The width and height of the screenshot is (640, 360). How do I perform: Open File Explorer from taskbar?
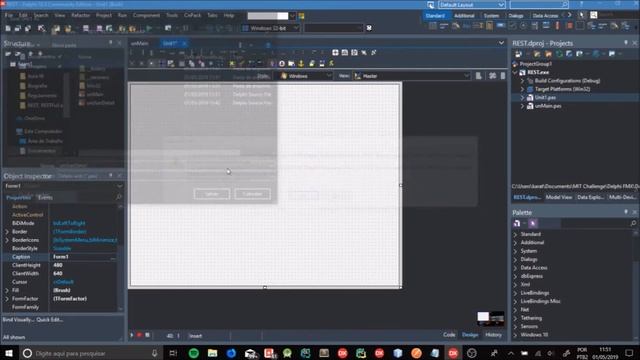(x=212, y=353)
